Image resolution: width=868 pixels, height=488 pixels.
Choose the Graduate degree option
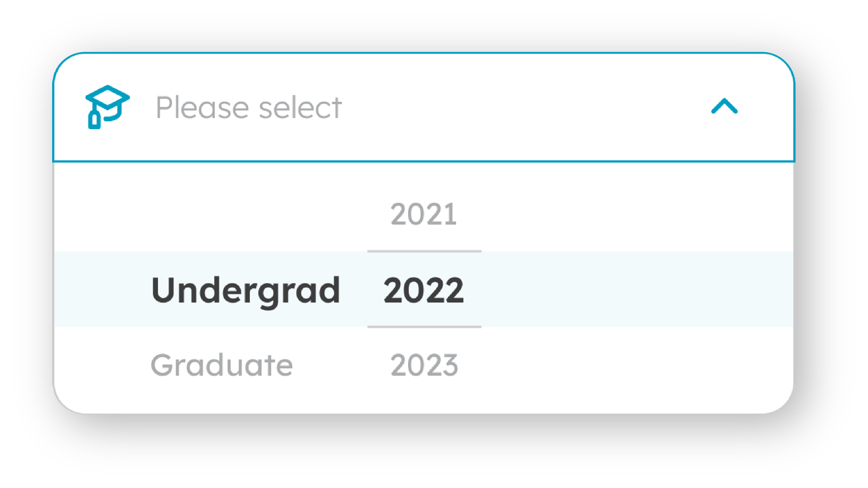pos(222,365)
